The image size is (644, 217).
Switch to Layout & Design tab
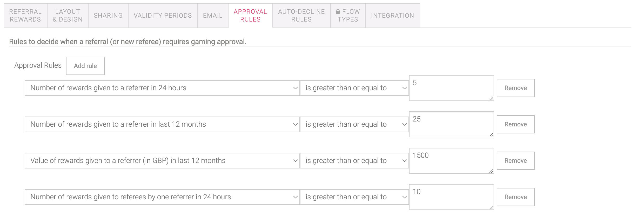[x=68, y=16]
